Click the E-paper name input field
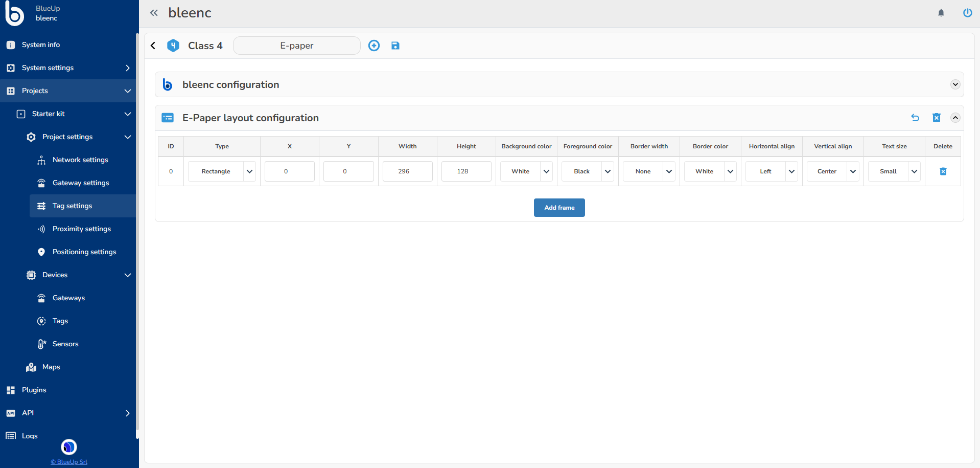Screen dimensions: 980x468 click(296, 46)
